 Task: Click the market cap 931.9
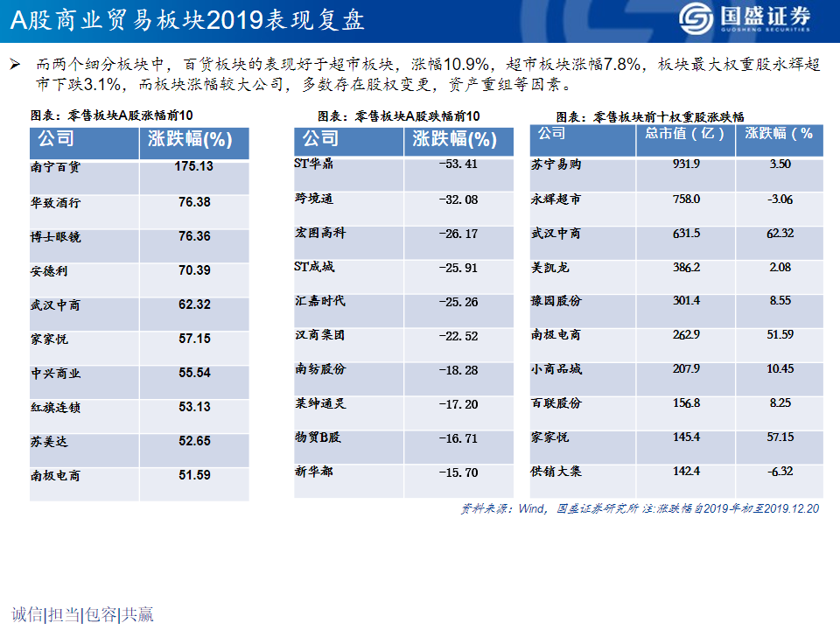click(x=686, y=164)
